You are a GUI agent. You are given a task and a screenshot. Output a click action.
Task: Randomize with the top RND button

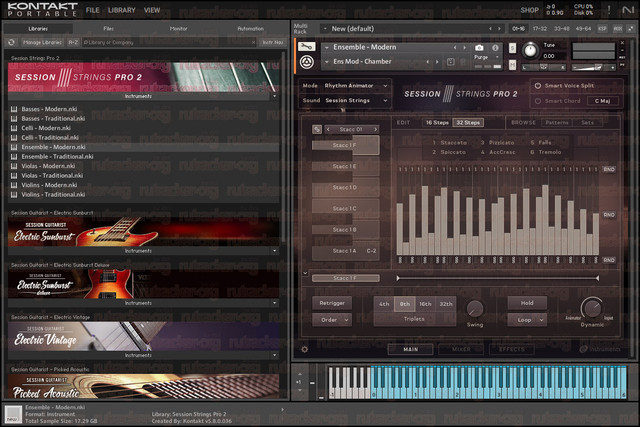(x=609, y=169)
